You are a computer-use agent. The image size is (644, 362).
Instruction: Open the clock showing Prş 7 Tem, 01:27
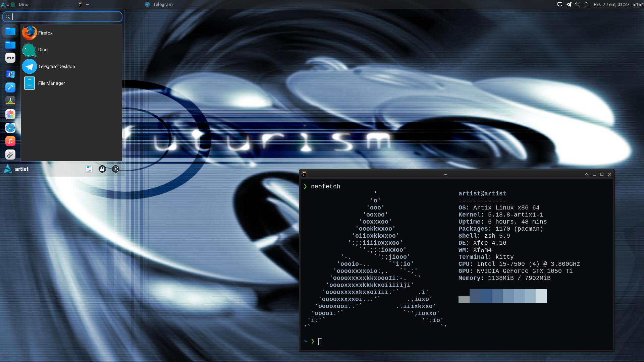tap(611, 4)
